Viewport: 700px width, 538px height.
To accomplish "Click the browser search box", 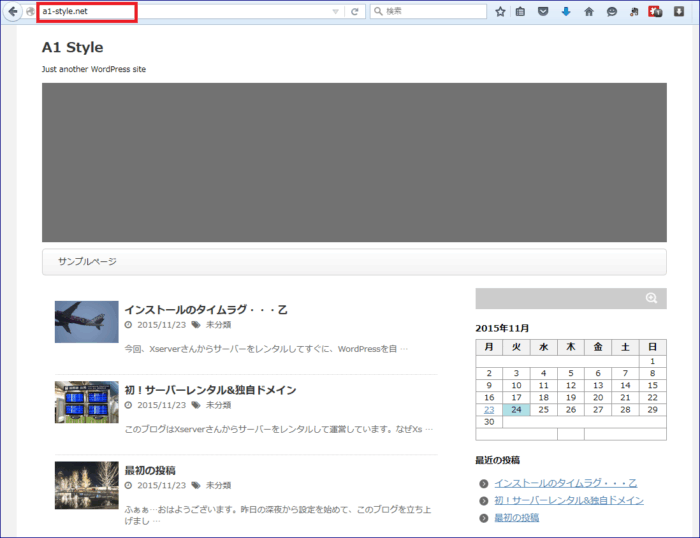I will coord(428,11).
